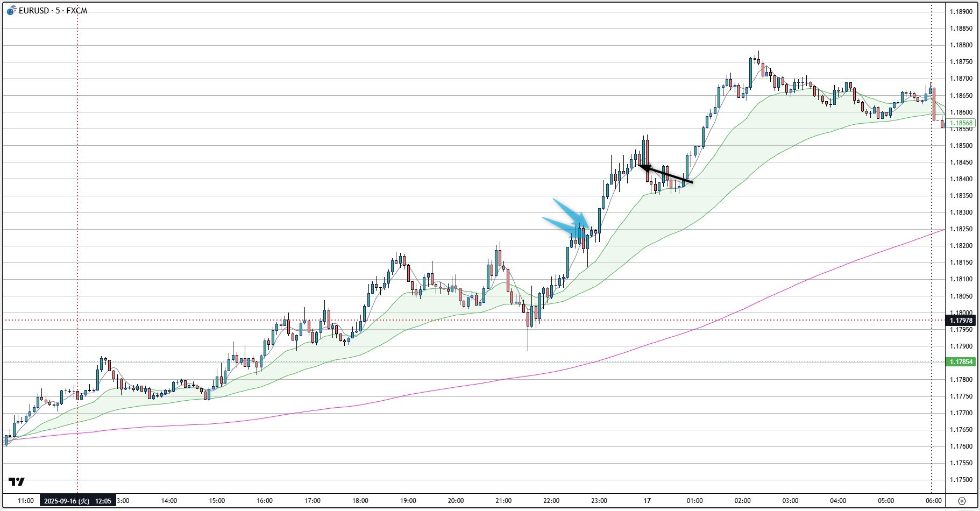The height and width of the screenshot is (511, 980).
Task: Click the EUR/USD currency flag icon
Action: [x=11, y=11]
